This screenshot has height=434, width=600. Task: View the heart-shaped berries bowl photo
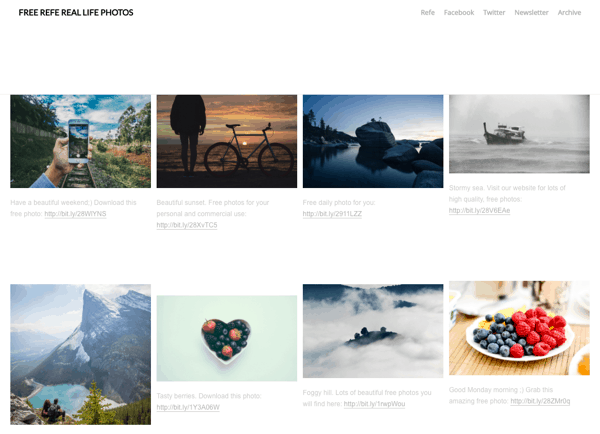227,338
